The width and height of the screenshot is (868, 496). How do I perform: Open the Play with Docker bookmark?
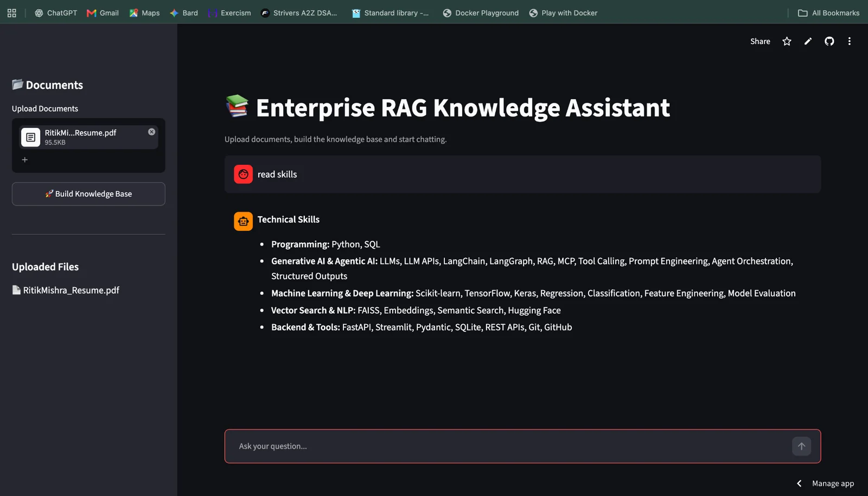pyautogui.click(x=563, y=13)
